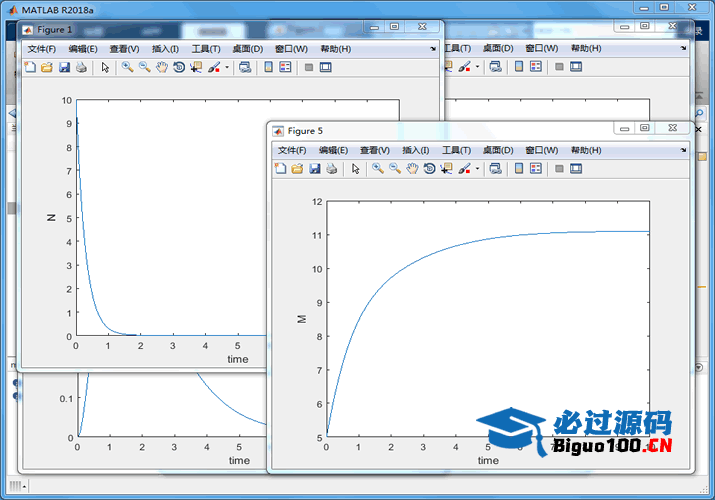715x500 pixels.
Task: Link Plot icon in Figure 5 toolbar
Action: [496, 169]
